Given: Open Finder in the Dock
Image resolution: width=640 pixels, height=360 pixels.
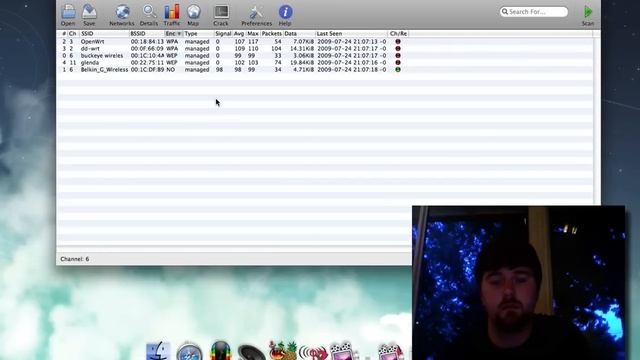Looking at the screenshot, I should pyautogui.click(x=158, y=351).
